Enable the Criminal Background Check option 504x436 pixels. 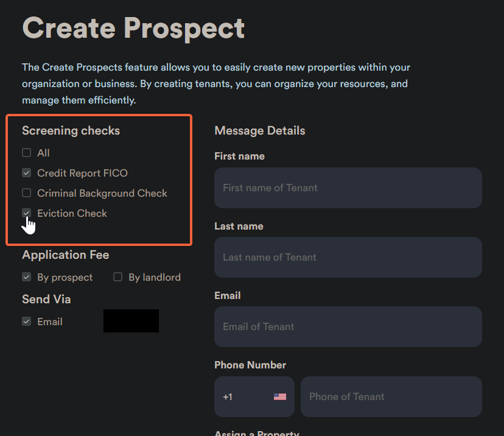click(26, 193)
